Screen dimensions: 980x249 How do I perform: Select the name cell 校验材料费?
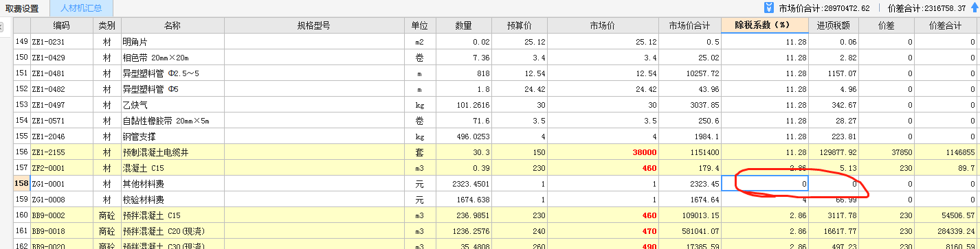pos(172,200)
